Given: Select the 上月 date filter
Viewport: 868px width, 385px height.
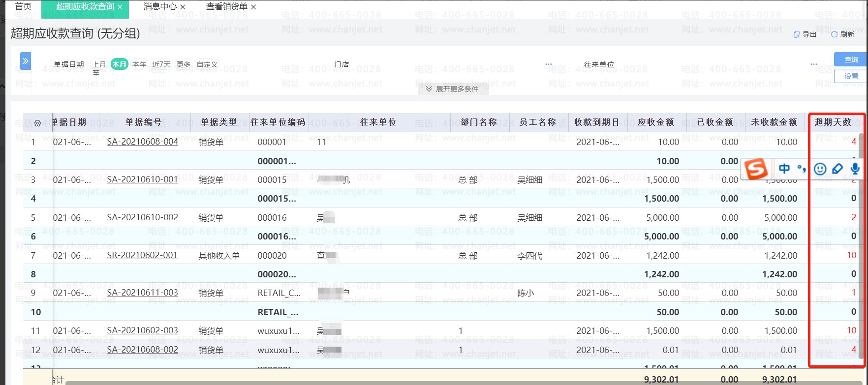Looking at the screenshot, I should pos(99,64).
